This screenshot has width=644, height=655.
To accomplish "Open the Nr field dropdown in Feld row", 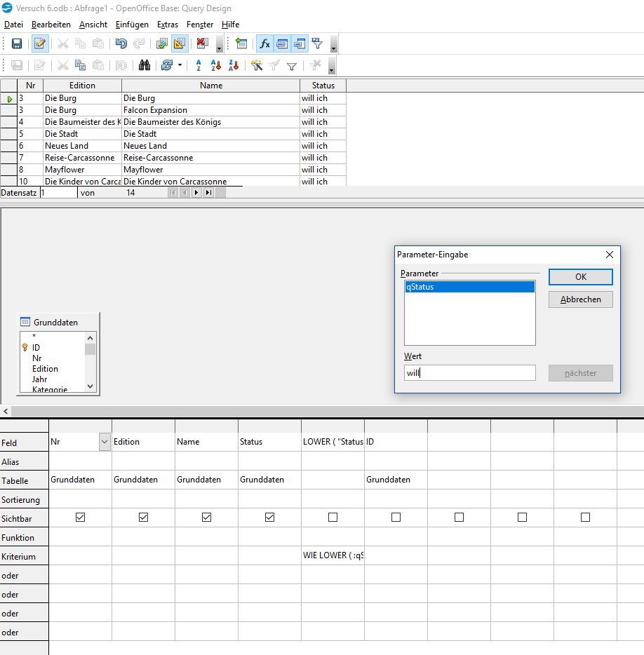I will (105, 442).
